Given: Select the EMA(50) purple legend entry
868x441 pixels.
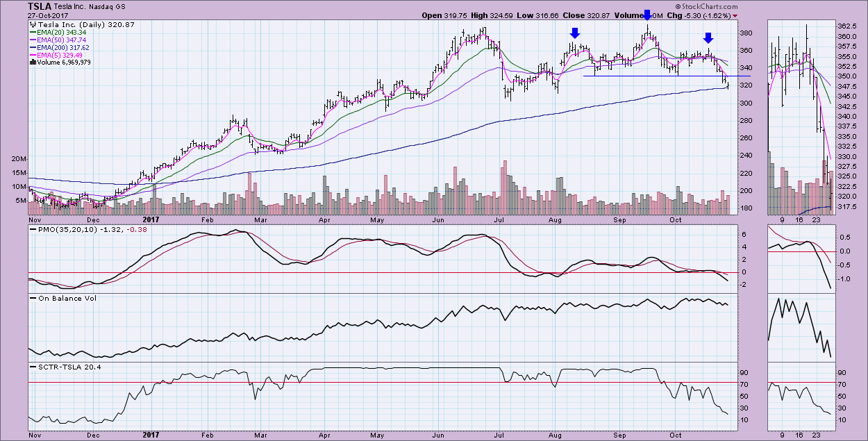Looking at the screenshot, I should (60, 40).
